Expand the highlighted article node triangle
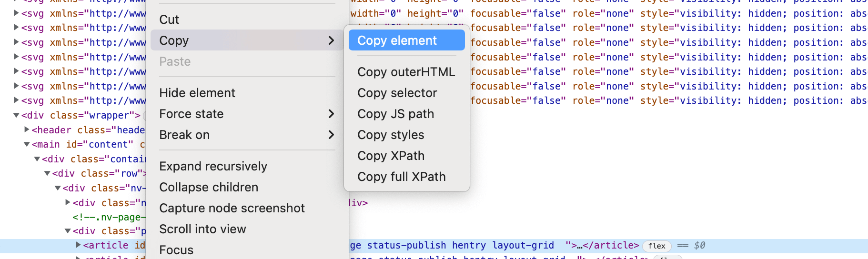This screenshot has height=259, width=868. (78, 245)
